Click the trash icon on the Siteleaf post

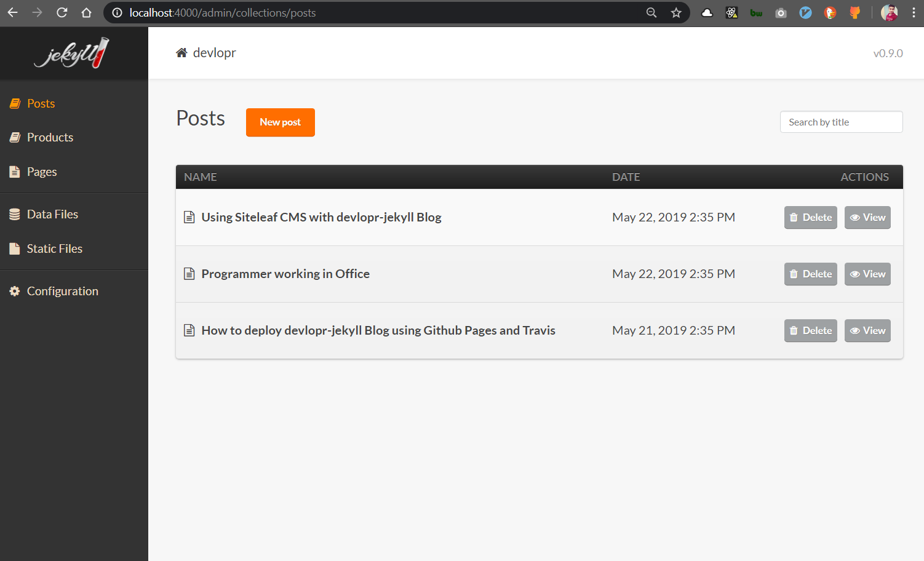794,217
